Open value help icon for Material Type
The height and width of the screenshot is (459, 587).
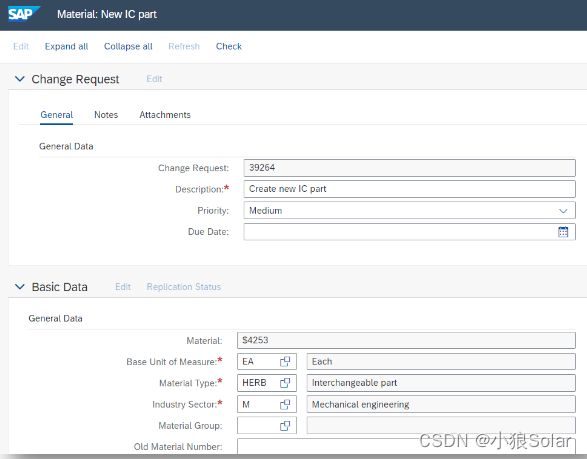click(285, 383)
